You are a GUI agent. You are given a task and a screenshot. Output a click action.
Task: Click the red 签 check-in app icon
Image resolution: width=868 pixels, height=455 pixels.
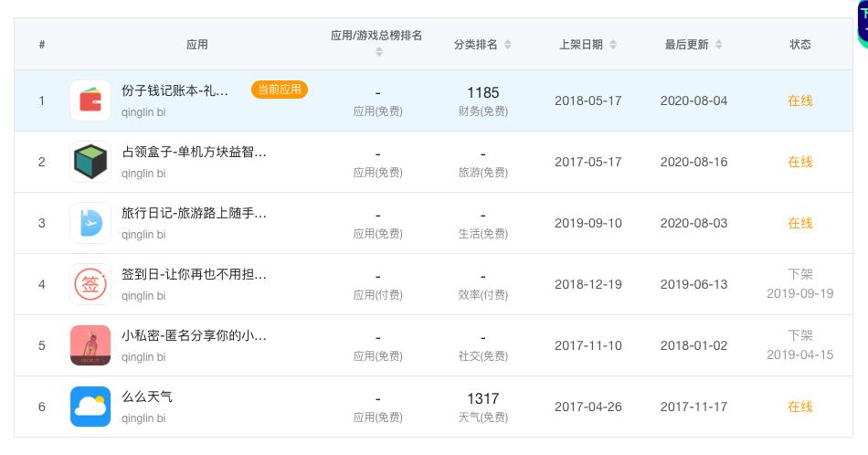[90, 284]
